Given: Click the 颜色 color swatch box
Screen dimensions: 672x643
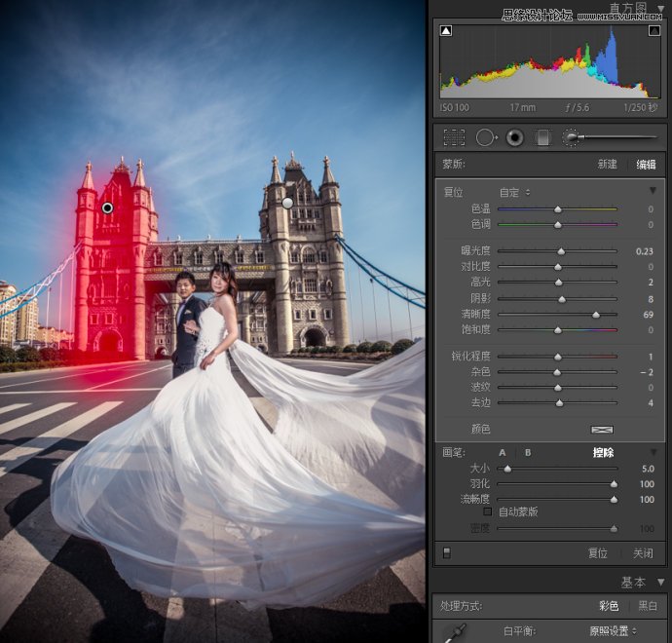Looking at the screenshot, I should pos(602,429).
